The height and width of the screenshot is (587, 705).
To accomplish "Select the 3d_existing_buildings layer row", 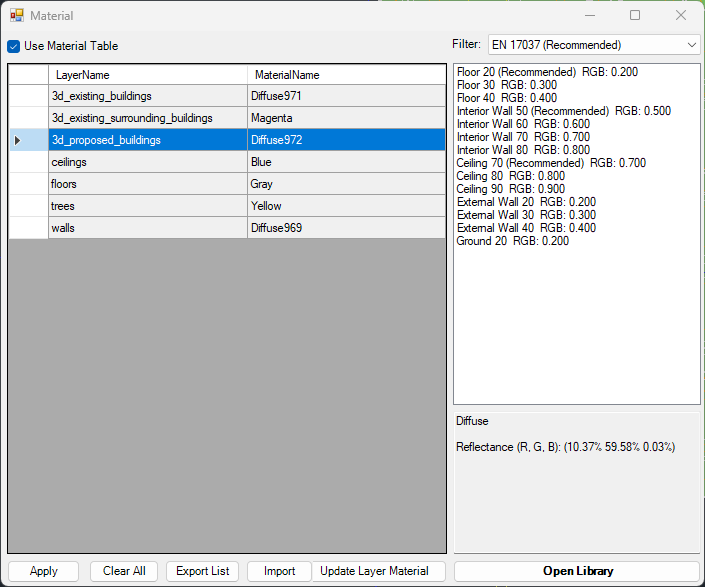I will 147,96.
